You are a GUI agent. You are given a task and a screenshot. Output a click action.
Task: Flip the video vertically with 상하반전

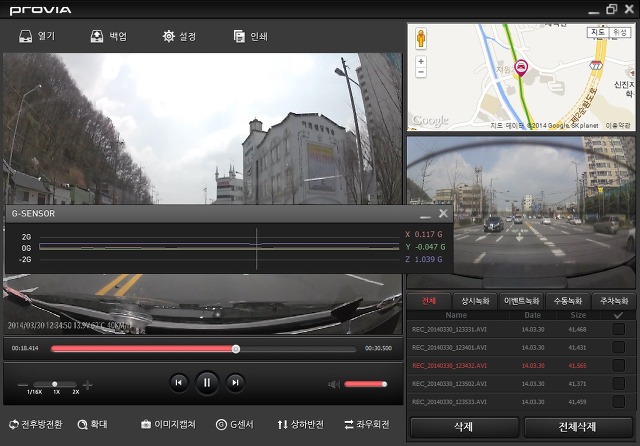(x=300, y=425)
